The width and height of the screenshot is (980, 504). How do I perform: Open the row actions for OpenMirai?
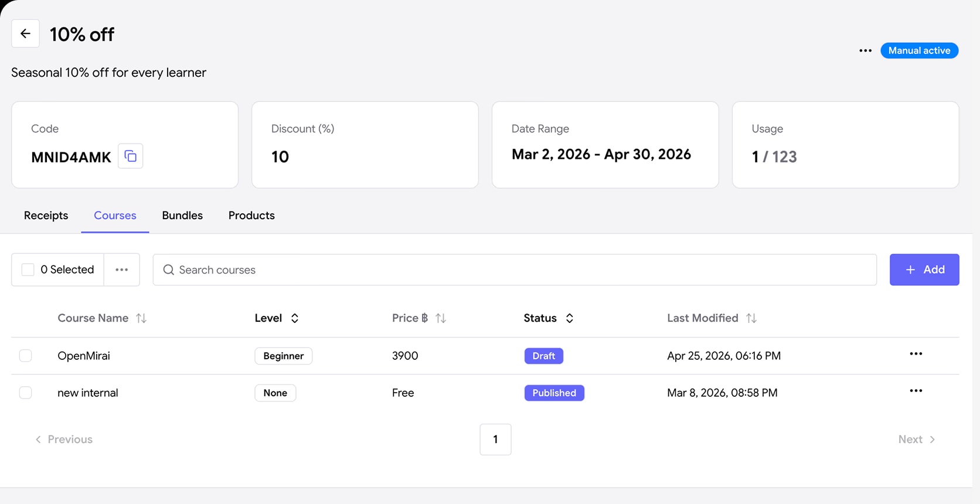pyautogui.click(x=916, y=354)
